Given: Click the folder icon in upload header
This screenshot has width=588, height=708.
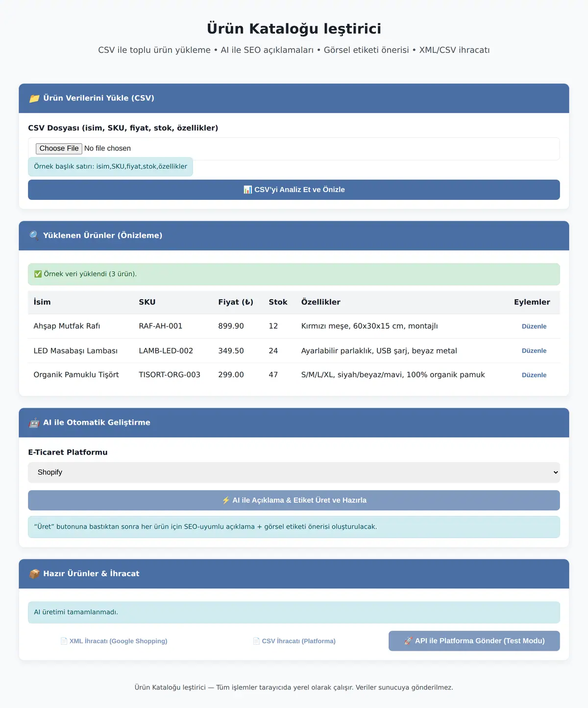Looking at the screenshot, I should point(34,98).
